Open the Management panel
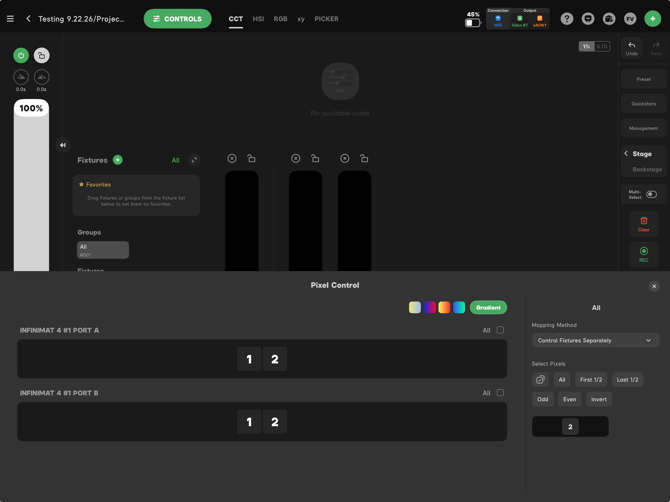The width and height of the screenshot is (670, 502). point(644,128)
